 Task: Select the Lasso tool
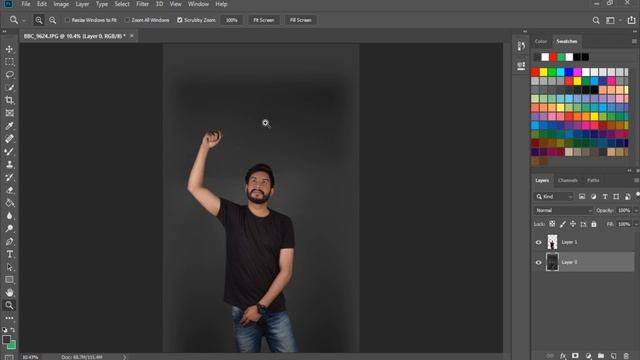click(x=9, y=75)
